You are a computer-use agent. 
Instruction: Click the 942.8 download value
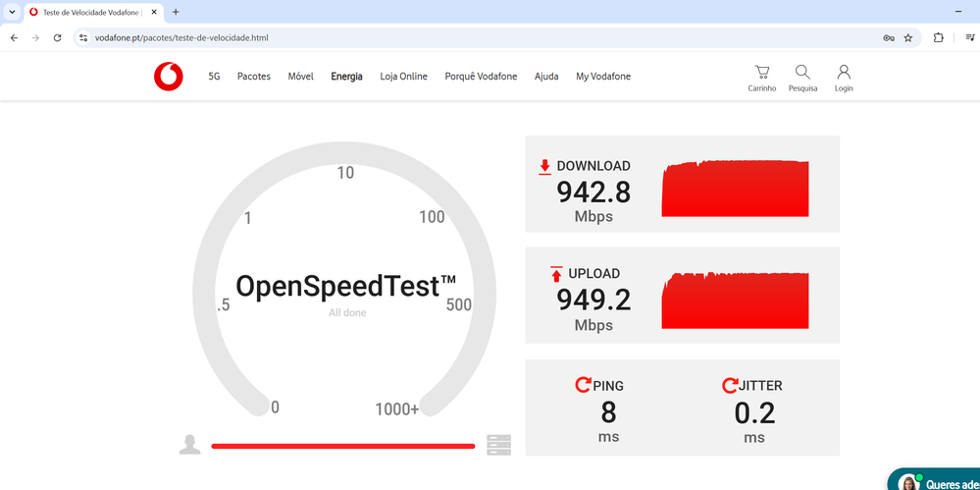click(593, 192)
